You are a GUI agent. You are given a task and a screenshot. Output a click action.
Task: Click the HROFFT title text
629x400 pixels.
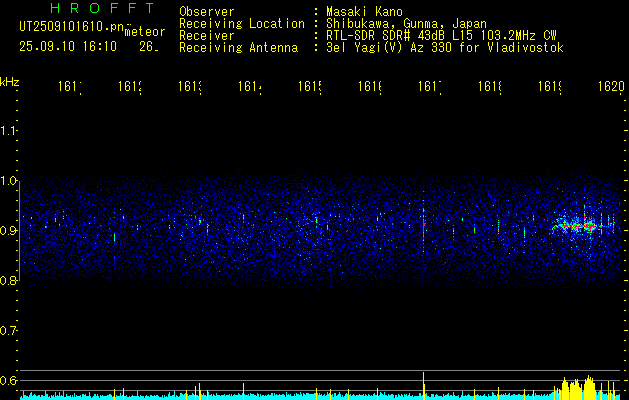pyautogui.click(x=102, y=8)
